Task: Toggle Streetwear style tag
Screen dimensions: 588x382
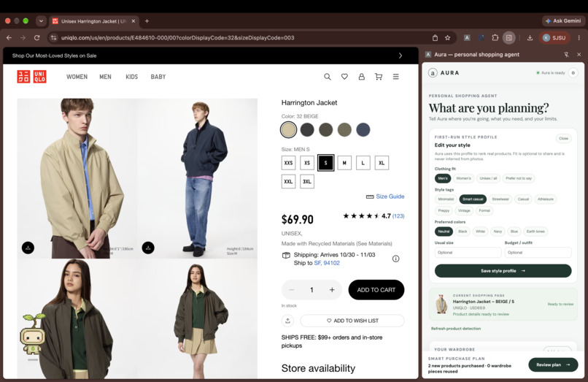Action: coord(500,199)
